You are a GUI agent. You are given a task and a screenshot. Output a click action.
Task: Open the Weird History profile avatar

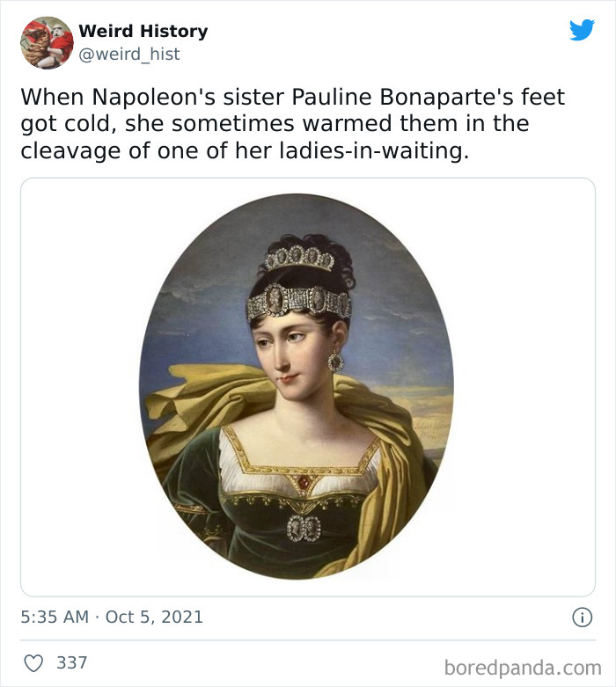click(47, 42)
